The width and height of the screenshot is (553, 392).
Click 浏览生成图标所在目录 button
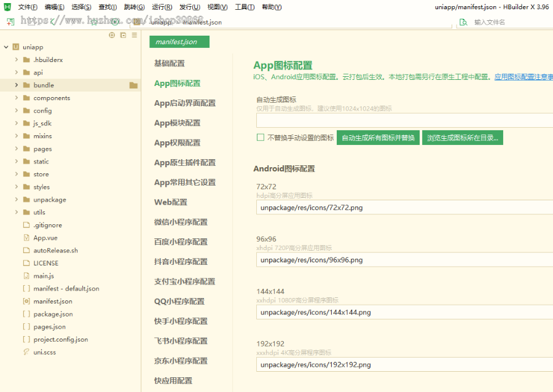[x=462, y=138]
